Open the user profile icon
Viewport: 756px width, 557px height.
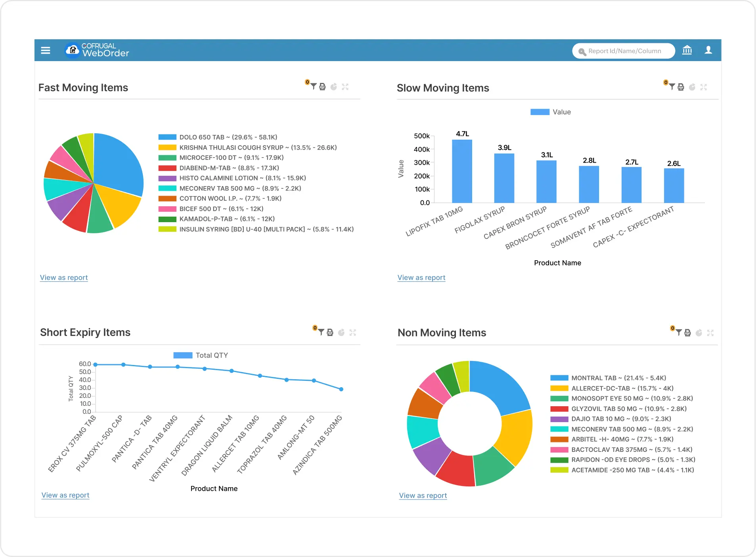[x=708, y=50]
